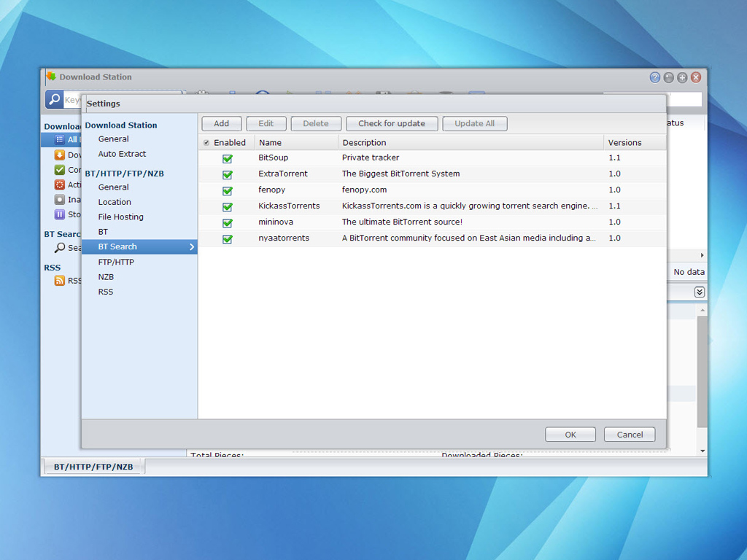Select the ExtraTorrent row name
This screenshot has width=747, height=560.
(283, 174)
